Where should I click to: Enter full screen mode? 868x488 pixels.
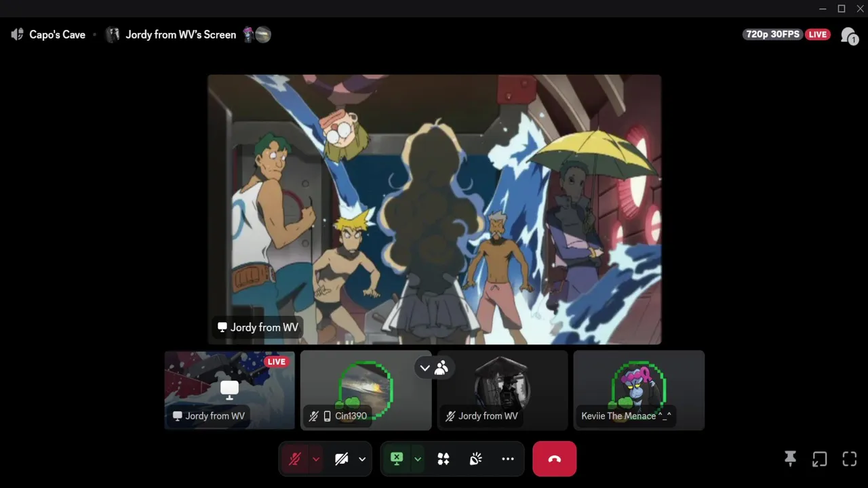tap(850, 459)
